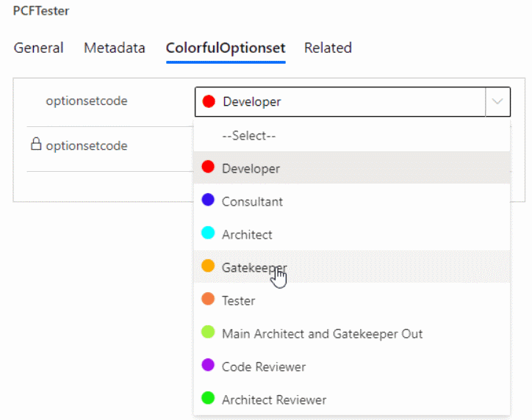Pick Main Architect and Gatekeeper Out
The height and width of the screenshot is (420, 532).
pyautogui.click(x=352, y=333)
